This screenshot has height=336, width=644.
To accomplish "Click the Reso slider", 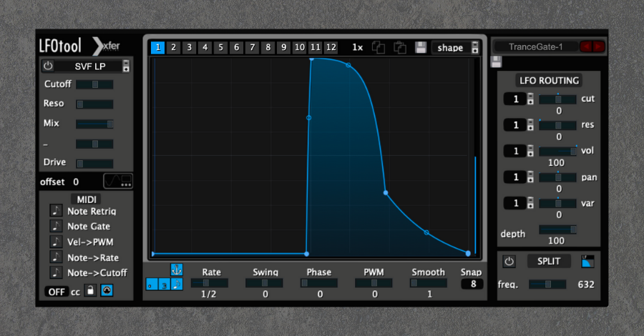I will tap(94, 104).
